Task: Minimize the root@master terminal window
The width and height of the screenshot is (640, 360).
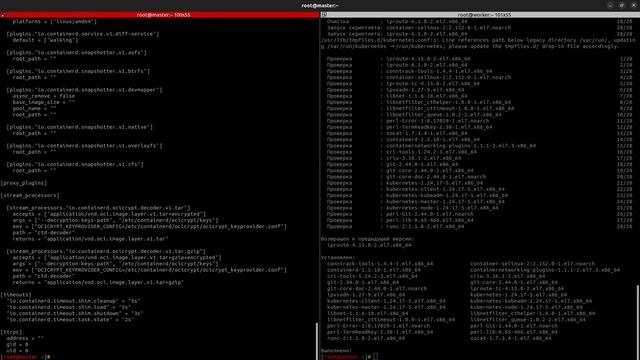Action: pos(610,5)
